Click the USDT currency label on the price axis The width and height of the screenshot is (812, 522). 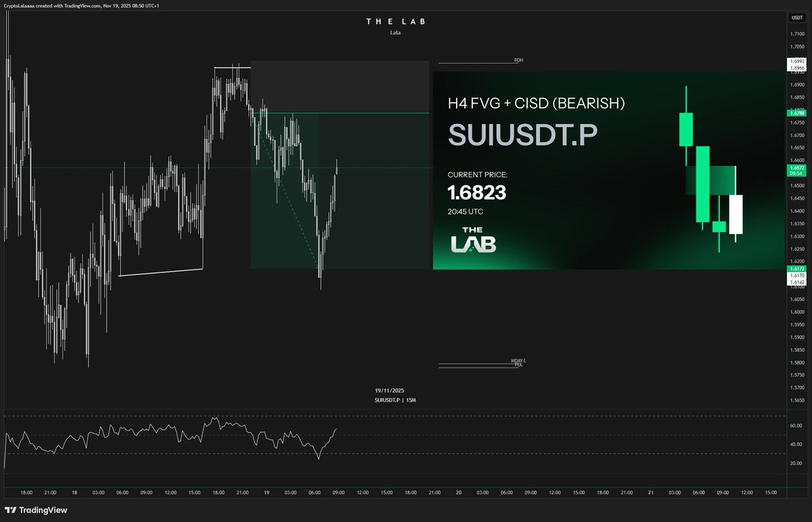click(x=798, y=18)
